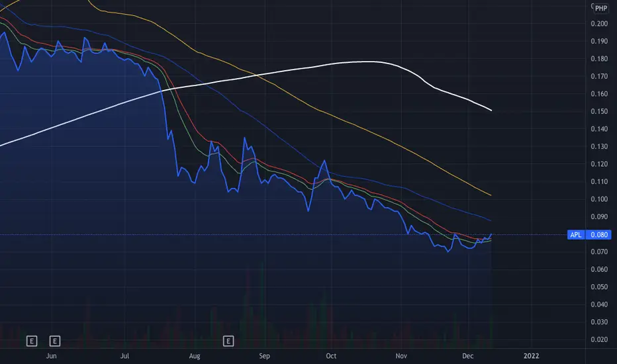Click the Nov label on time axis
617x364 pixels.
click(x=401, y=356)
